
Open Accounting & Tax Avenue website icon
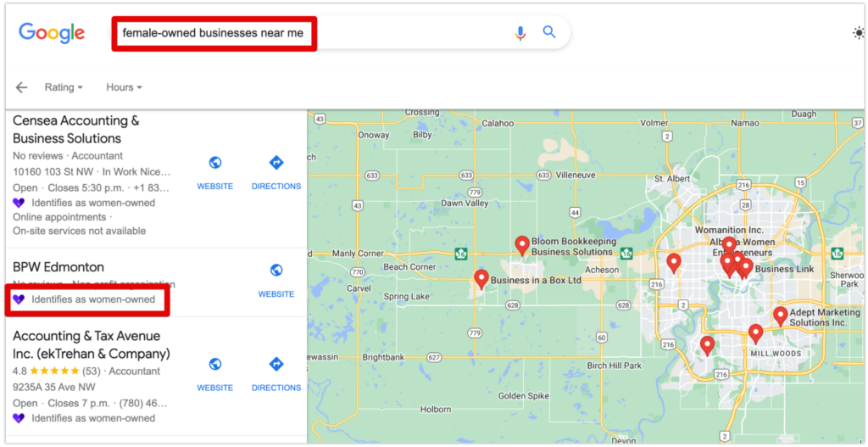215,364
